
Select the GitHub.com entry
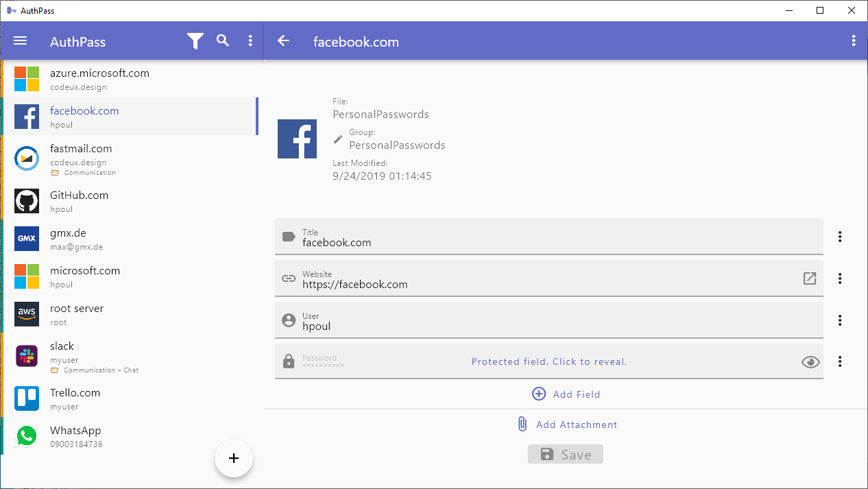[x=130, y=201]
